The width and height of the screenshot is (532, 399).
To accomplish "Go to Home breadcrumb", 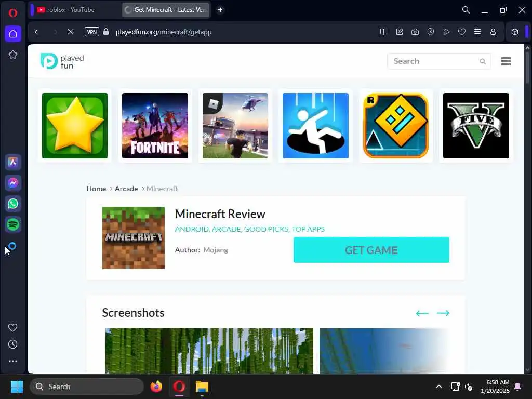I will point(96,189).
